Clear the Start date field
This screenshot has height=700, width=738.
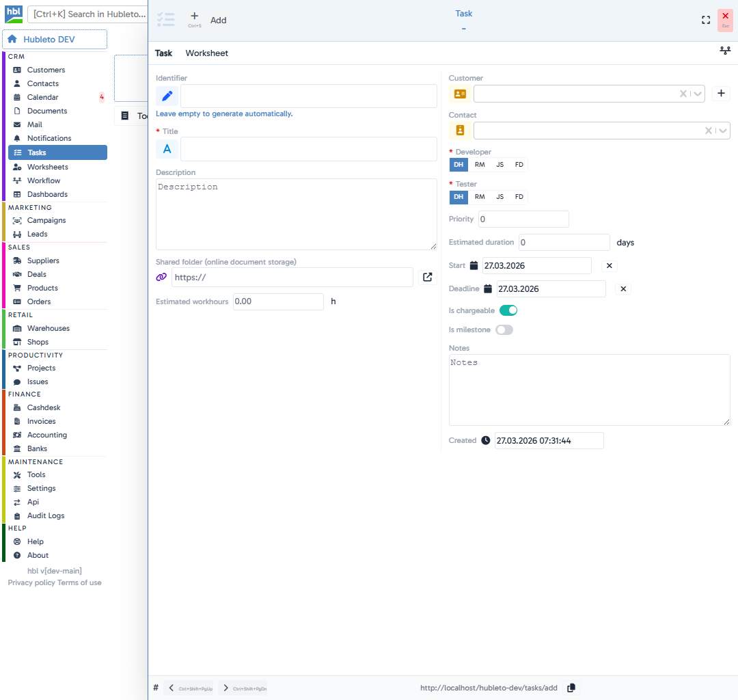tap(610, 266)
